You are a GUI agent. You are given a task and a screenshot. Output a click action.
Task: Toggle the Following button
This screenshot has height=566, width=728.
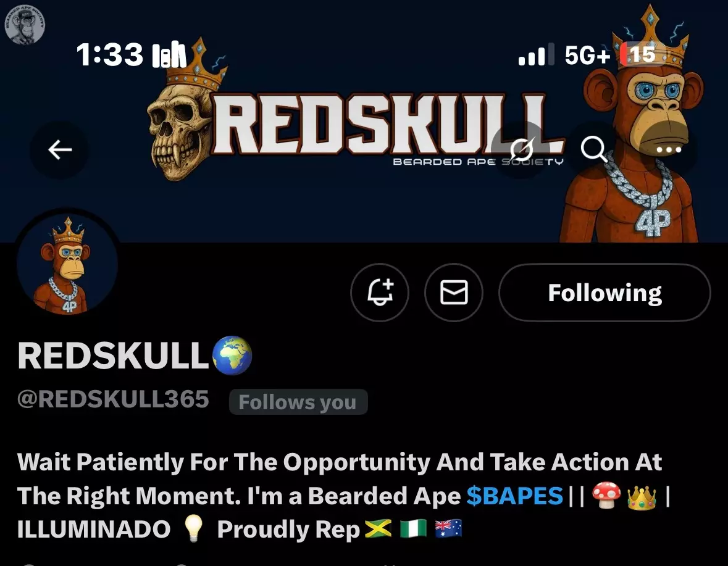click(605, 293)
